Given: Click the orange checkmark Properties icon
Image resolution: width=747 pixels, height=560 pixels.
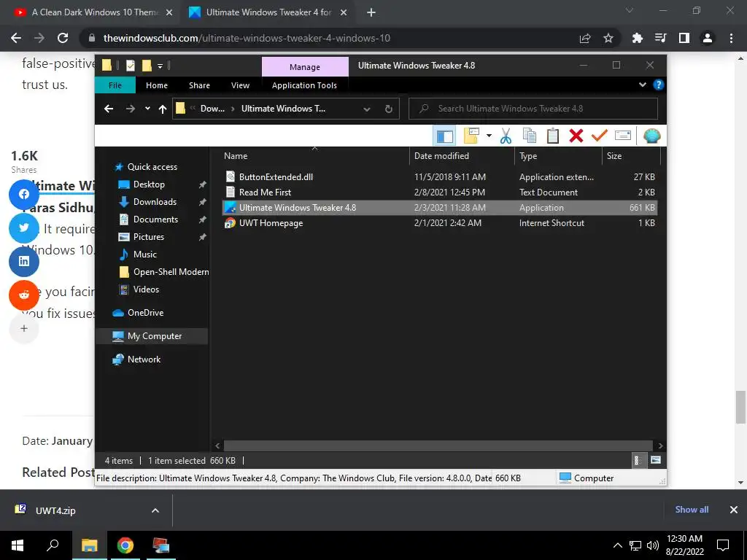Looking at the screenshot, I should tap(600, 136).
